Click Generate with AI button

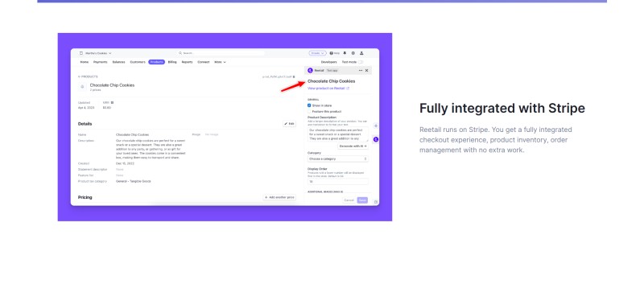pos(353,146)
